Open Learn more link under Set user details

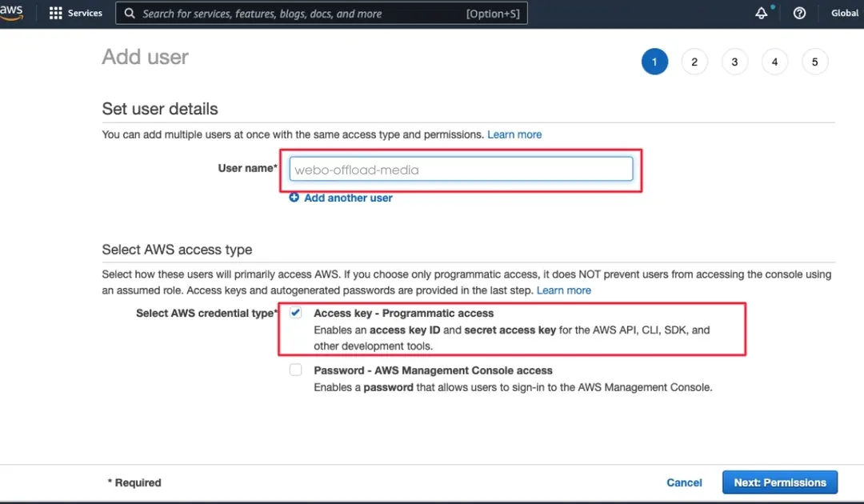point(514,134)
